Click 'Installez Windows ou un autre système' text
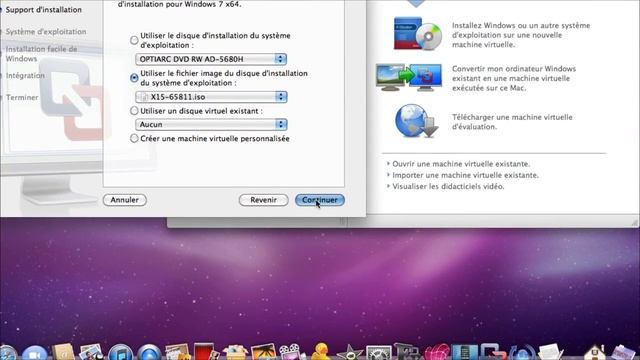Image resolution: width=640 pixels, height=360 pixels. 521,35
